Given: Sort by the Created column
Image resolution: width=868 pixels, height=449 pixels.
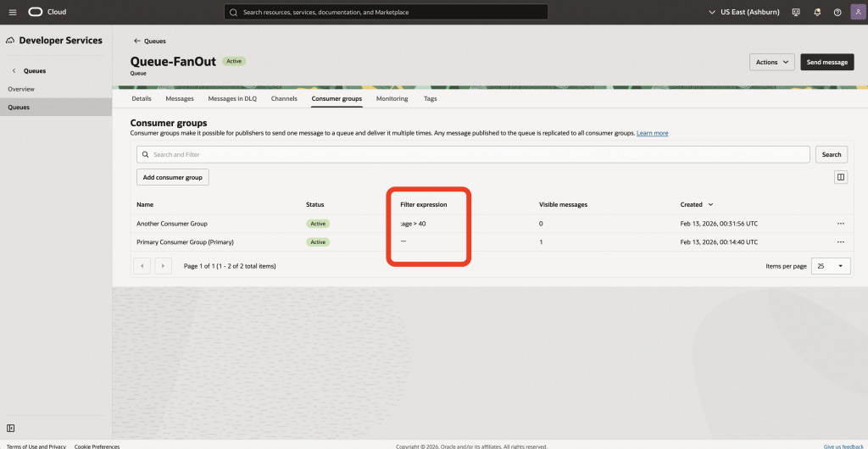Looking at the screenshot, I should click(x=697, y=205).
